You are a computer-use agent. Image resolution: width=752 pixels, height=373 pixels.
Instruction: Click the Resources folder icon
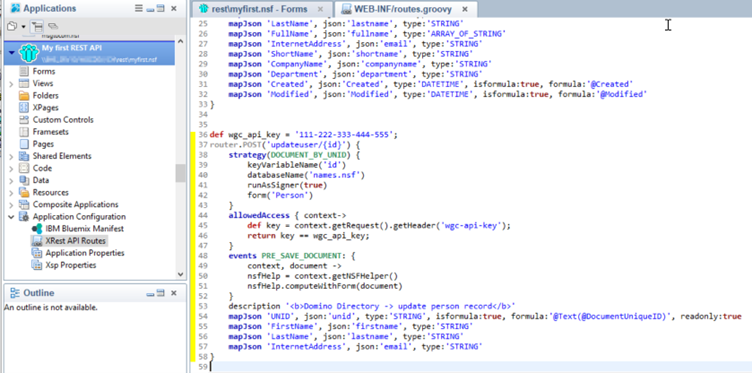[24, 192]
